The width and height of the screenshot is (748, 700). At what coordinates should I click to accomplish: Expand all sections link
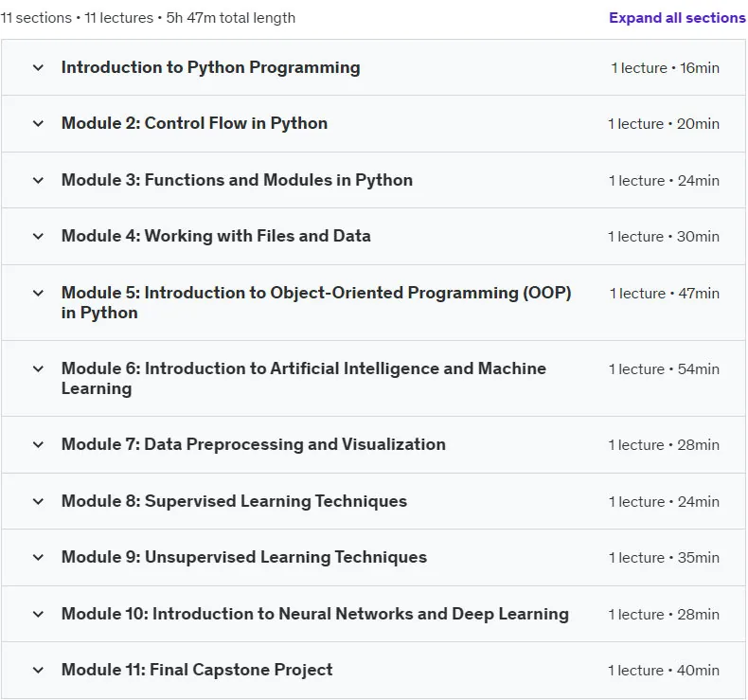point(677,18)
